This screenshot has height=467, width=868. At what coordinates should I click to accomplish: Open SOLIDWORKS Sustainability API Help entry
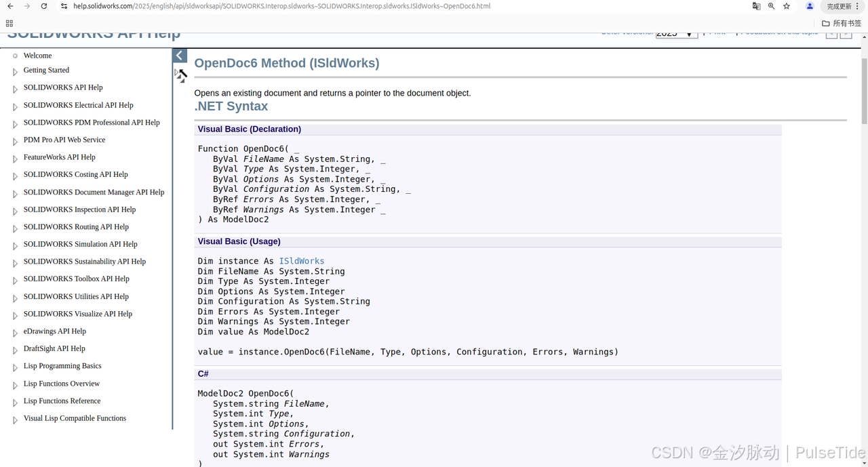(85, 262)
